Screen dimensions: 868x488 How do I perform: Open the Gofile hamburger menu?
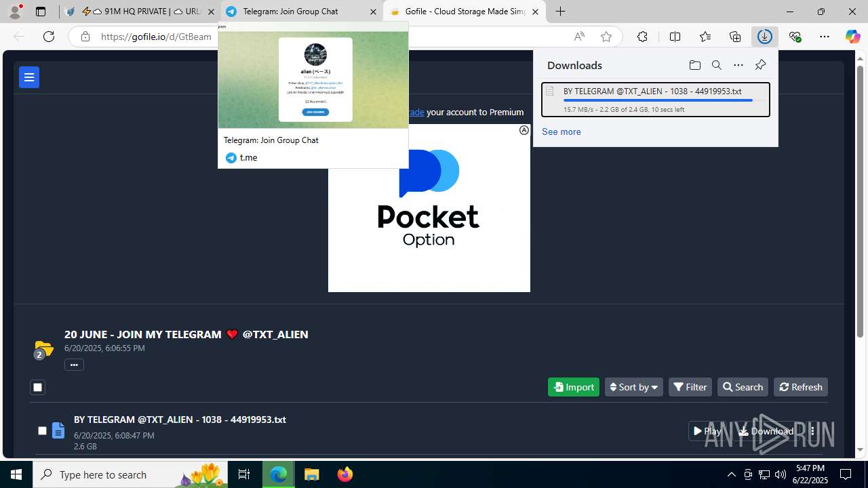coord(29,77)
